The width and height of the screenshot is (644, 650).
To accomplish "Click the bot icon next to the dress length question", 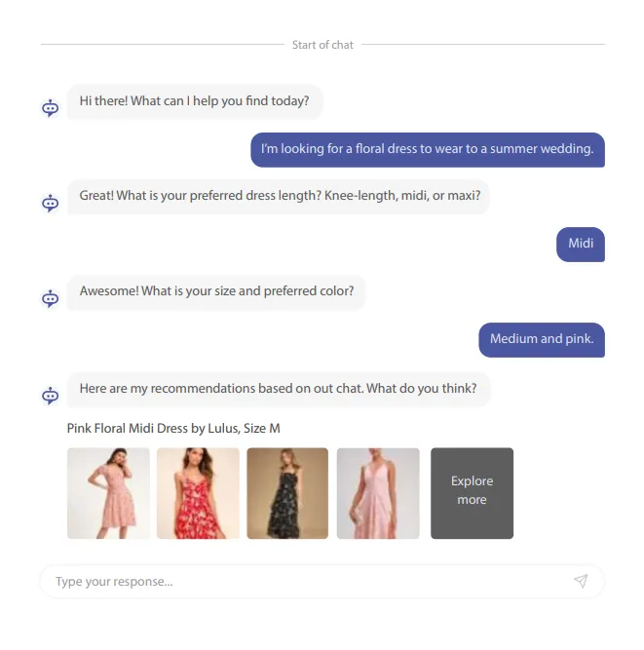I will click(x=50, y=203).
